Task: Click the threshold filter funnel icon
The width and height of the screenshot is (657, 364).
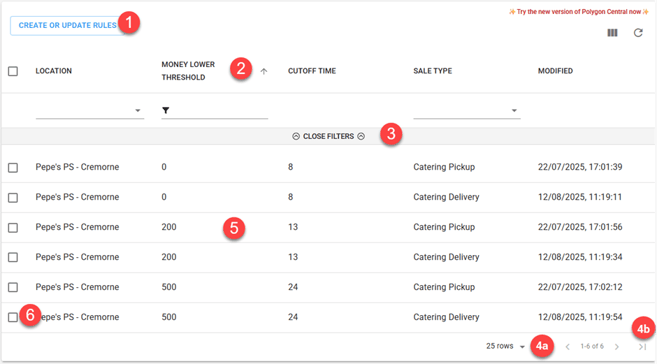Action: tap(166, 110)
